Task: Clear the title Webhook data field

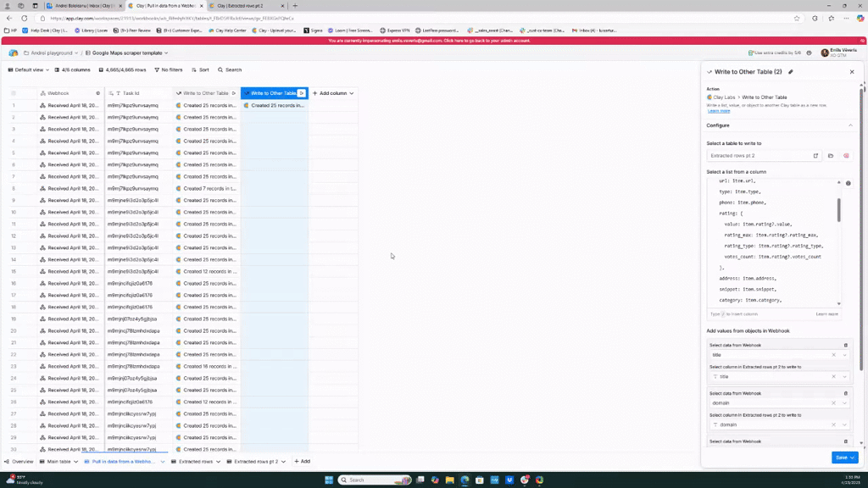Action: (x=833, y=355)
